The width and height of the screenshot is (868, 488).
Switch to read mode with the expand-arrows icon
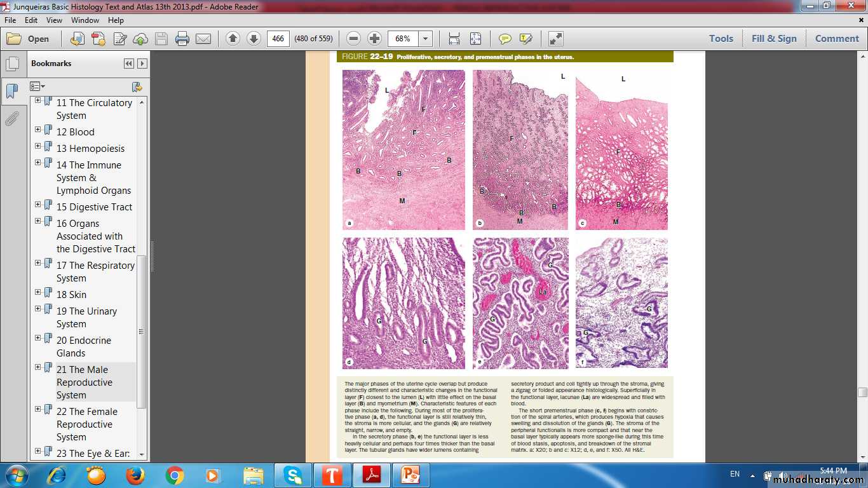point(555,39)
